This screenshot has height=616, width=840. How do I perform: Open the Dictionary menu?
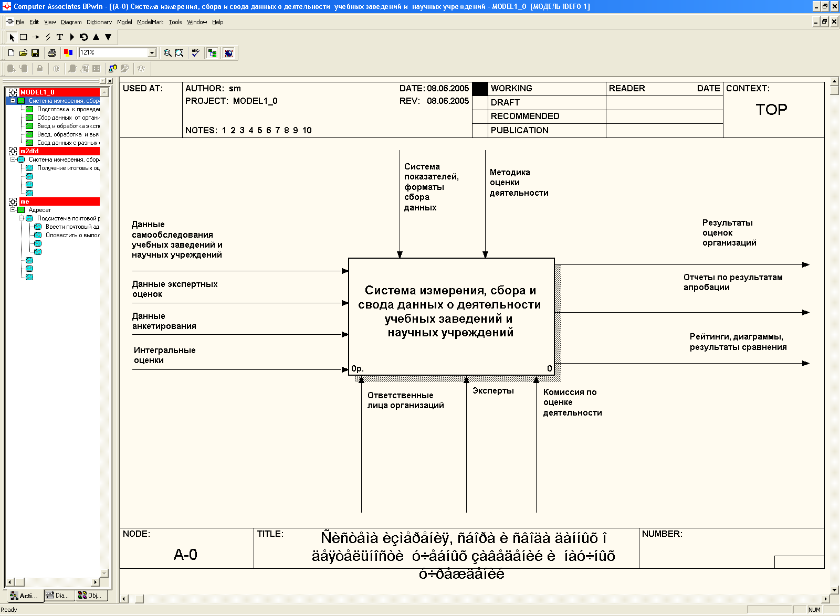99,22
